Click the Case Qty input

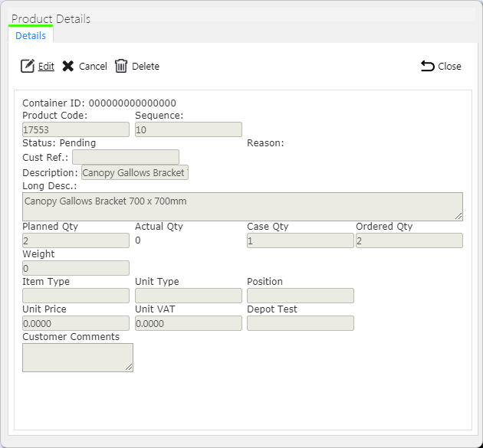(301, 240)
